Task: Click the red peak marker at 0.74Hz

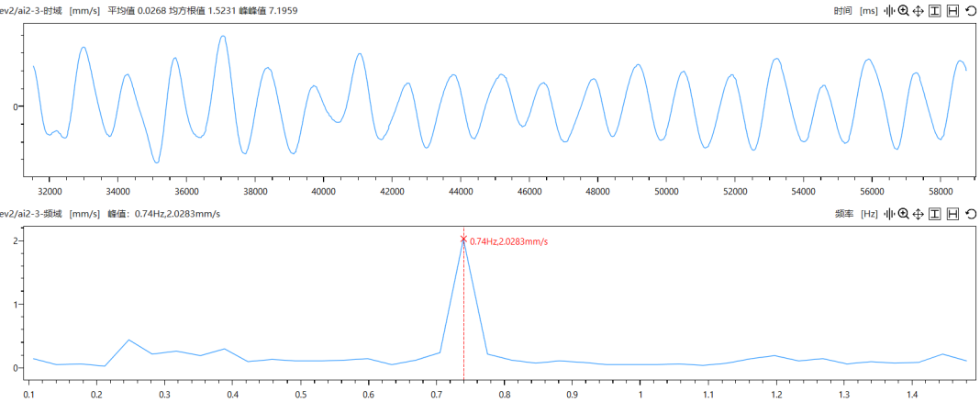Action: (463, 239)
